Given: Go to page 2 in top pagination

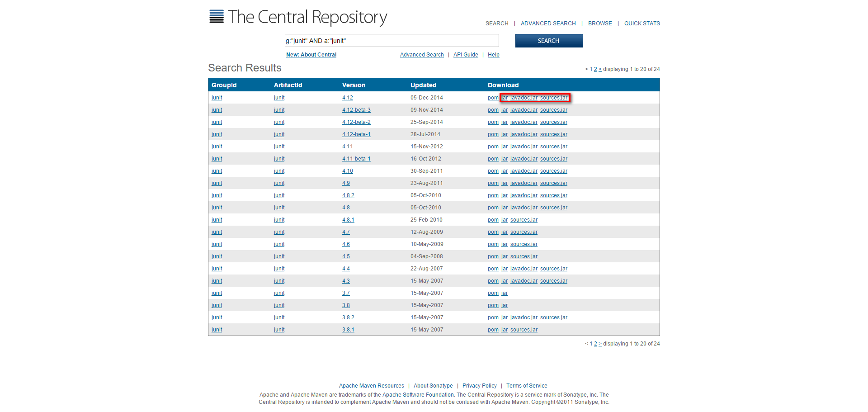Looking at the screenshot, I should [595, 69].
